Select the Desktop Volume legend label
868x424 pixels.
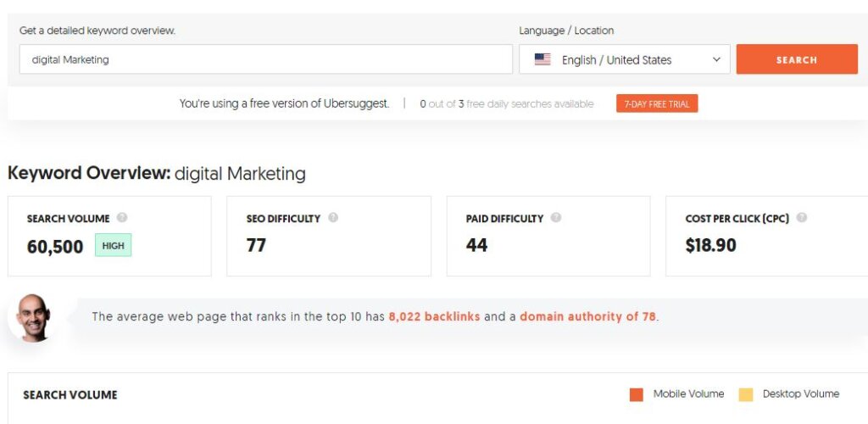point(800,394)
